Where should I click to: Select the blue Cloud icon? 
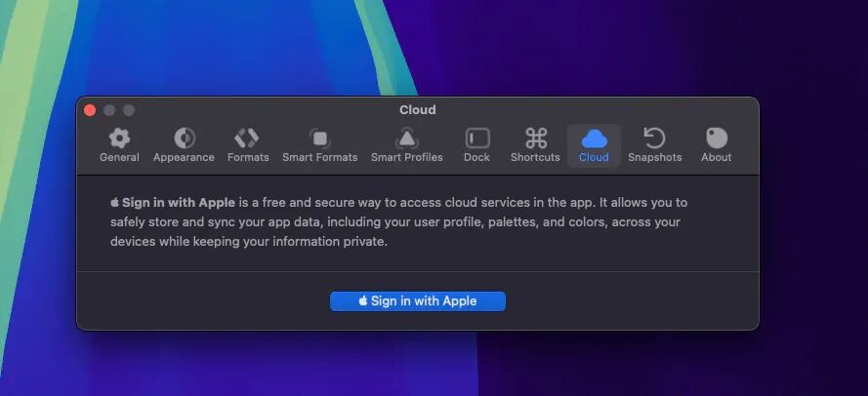(x=594, y=139)
